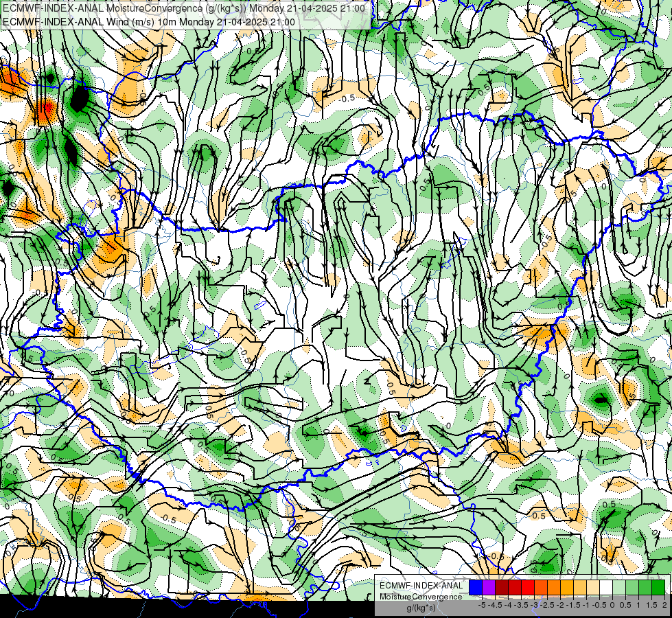Select the -2 legend tick label

coord(560,605)
